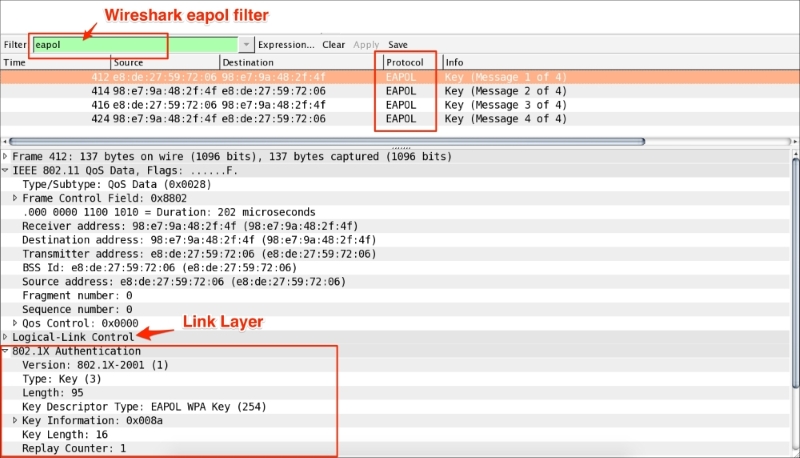Click the packet details vertical scrollbar
The width and height of the screenshot is (800, 458).
(x=795, y=273)
